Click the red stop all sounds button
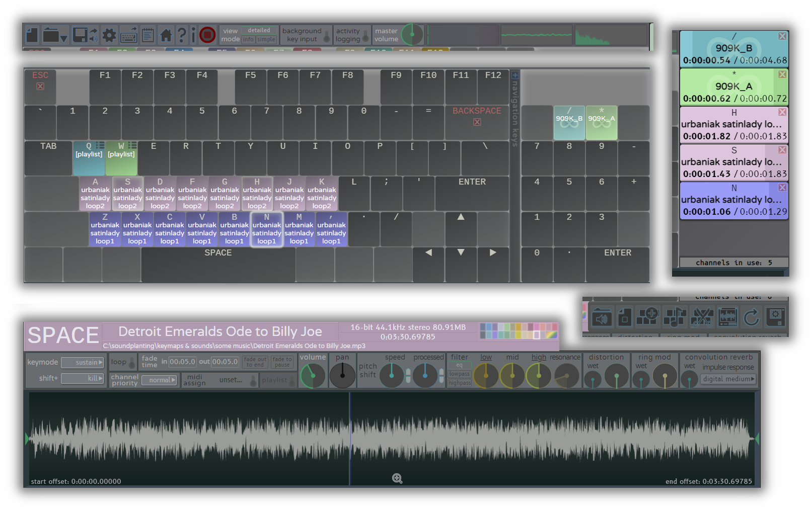 pyautogui.click(x=207, y=35)
